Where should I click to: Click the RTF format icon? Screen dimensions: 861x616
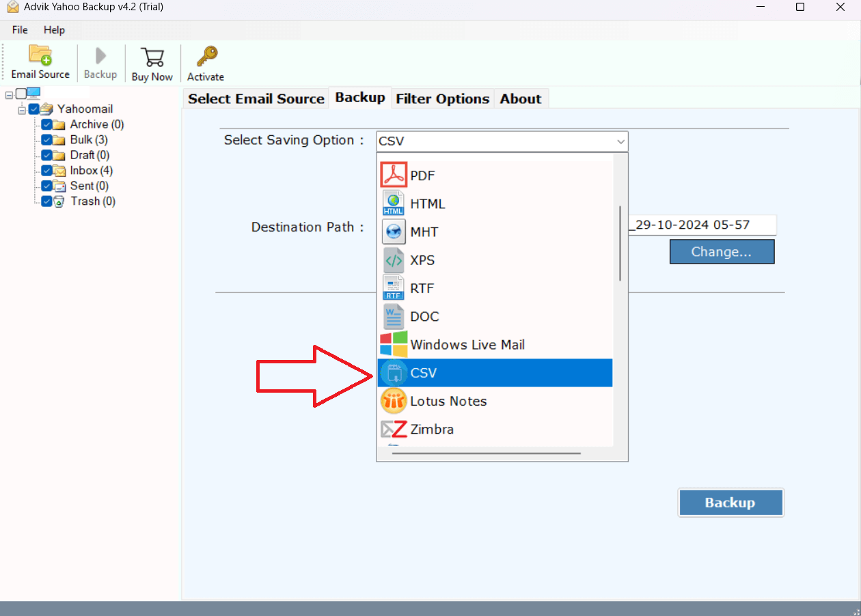point(394,288)
